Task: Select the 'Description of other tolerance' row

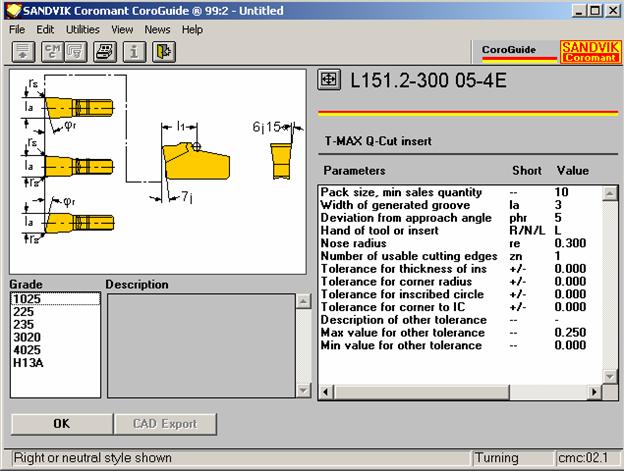Action: point(460,320)
